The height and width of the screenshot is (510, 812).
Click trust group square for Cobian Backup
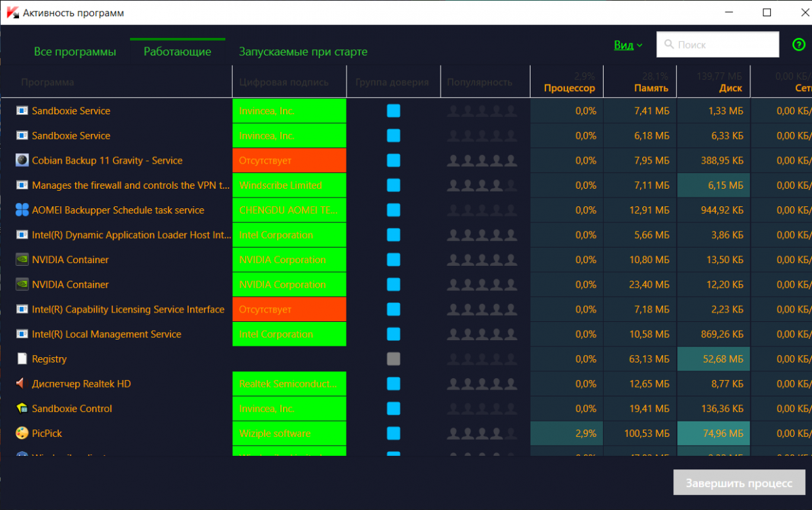point(393,160)
